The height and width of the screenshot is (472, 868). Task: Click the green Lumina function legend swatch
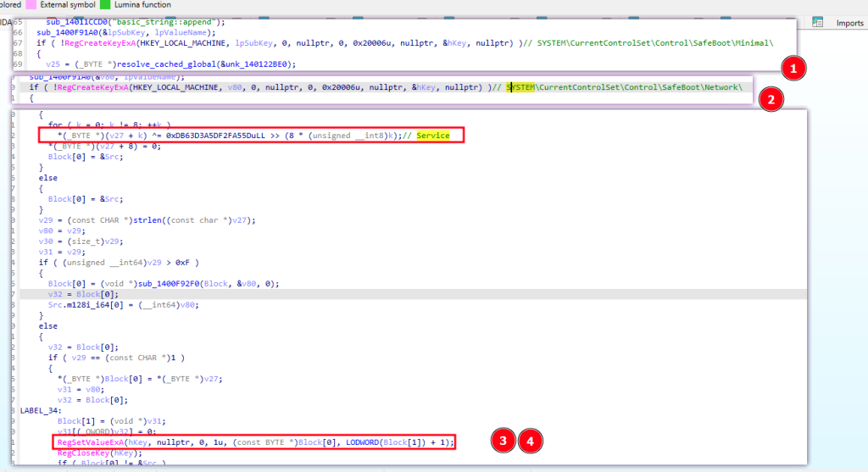[106, 4]
